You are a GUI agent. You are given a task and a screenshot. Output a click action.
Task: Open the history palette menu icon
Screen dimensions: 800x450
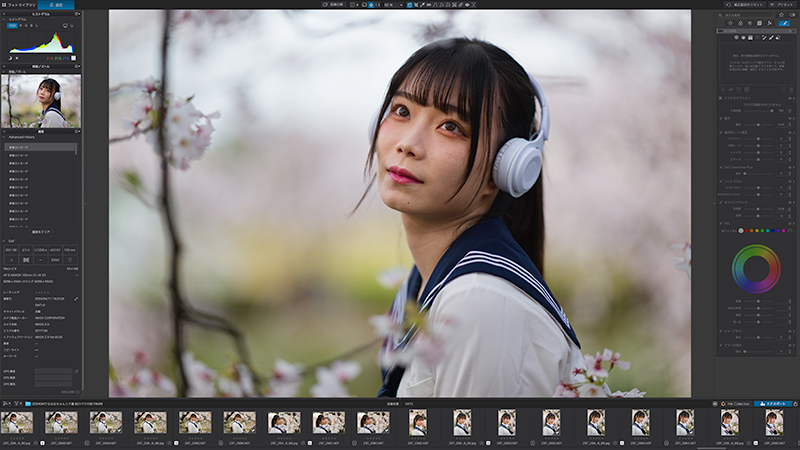tap(78, 132)
